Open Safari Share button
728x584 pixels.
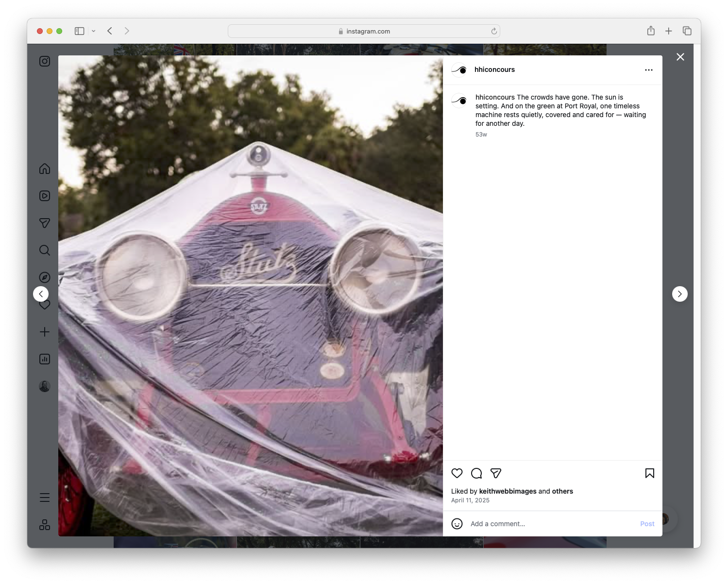[651, 31]
